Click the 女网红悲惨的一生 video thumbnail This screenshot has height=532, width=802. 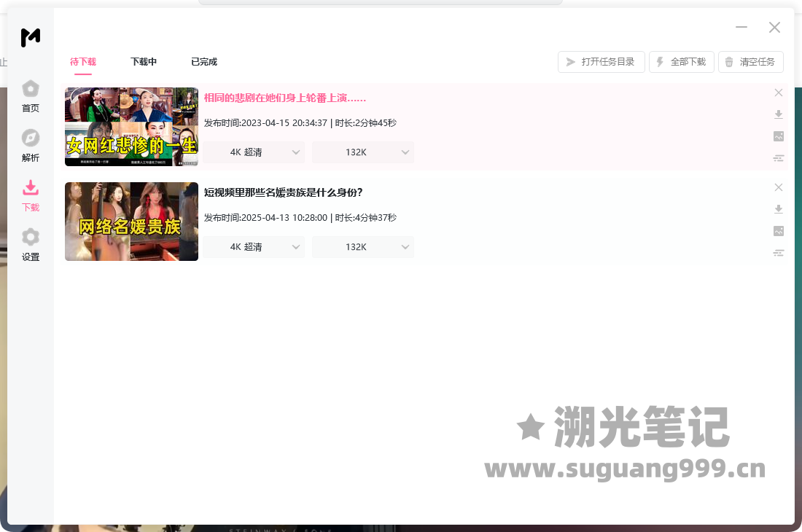[x=131, y=127]
